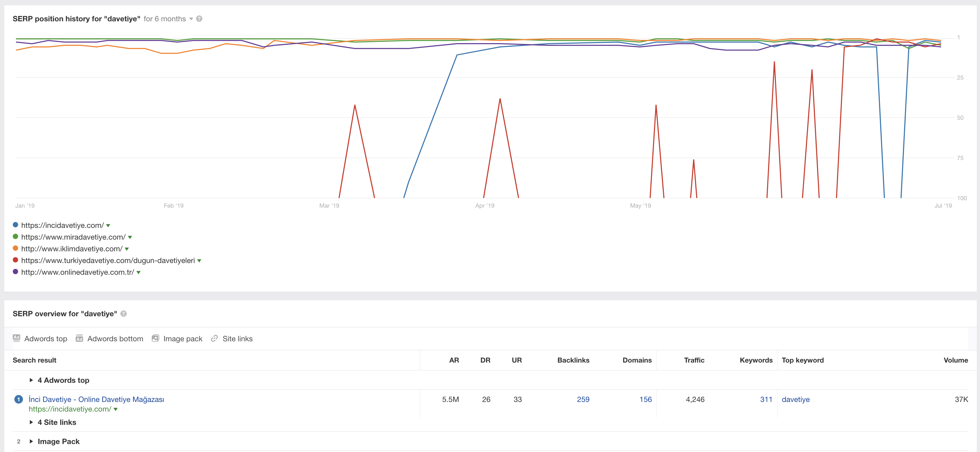Click the position 1 rank badge

(x=18, y=400)
